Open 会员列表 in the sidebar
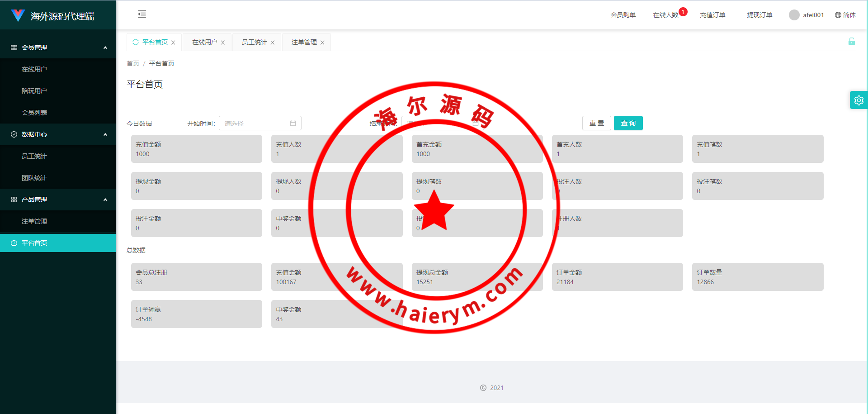 [34, 113]
